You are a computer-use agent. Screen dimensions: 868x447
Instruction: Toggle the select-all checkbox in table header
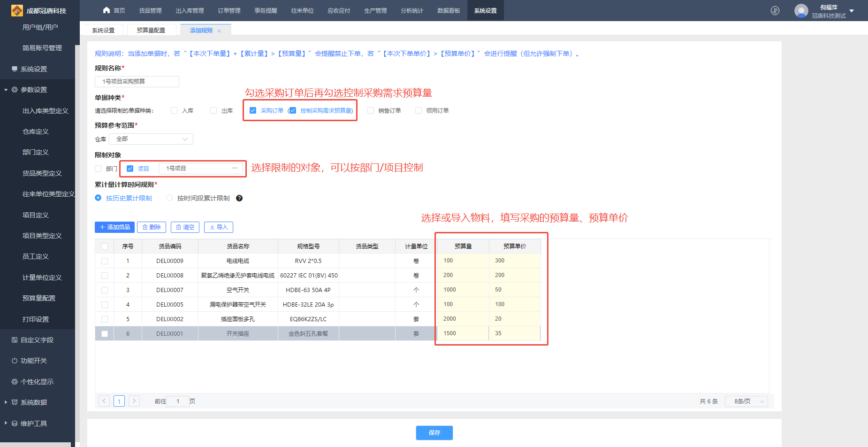pyautogui.click(x=105, y=247)
